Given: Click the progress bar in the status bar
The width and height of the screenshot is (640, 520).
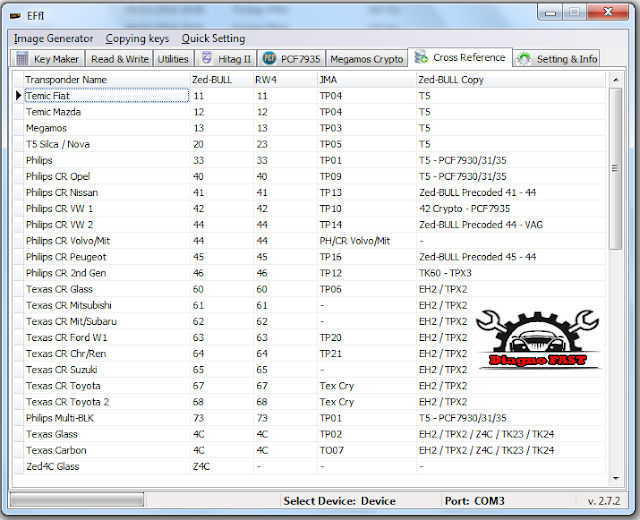Looking at the screenshot, I should click(77, 500).
